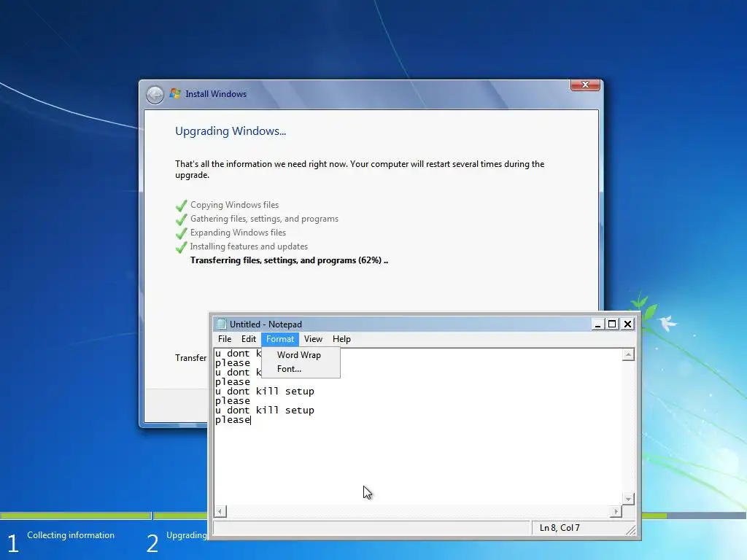This screenshot has width=747, height=560.
Task: Click the checkmark beside Installing features and updates
Action: tap(181, 246)
